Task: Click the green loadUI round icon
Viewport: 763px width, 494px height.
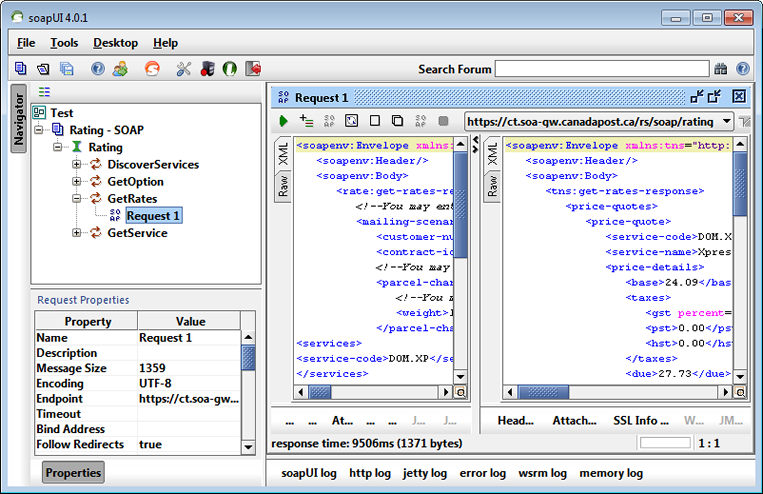Action: 230,69
